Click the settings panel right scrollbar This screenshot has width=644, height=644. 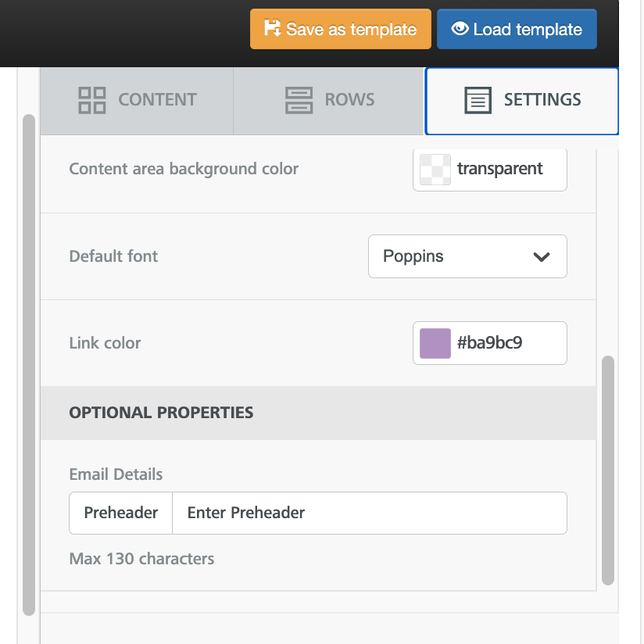pos(608,470)
